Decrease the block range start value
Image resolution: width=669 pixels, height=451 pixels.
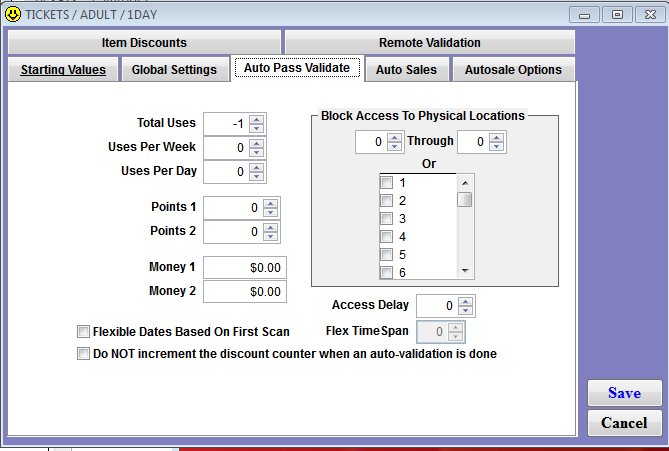[x=394, y=146]
